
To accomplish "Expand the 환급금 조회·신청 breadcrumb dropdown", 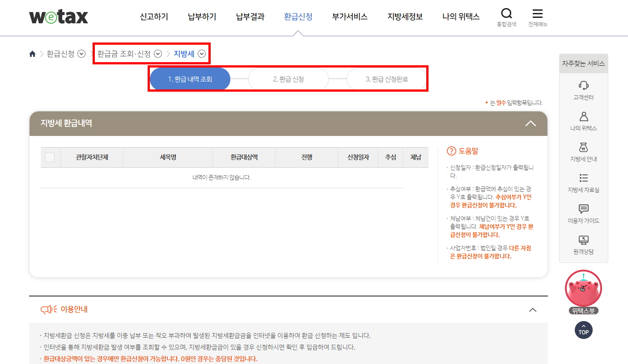I will click(x=158, y=54).
